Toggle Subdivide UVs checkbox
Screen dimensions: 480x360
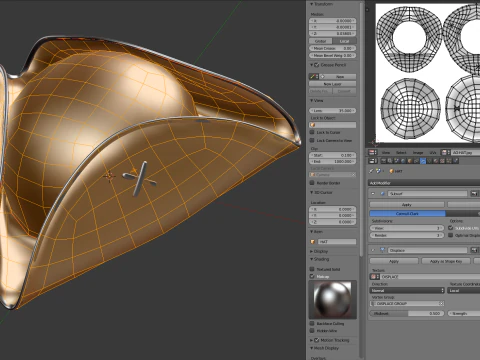(x=451, y=228)
